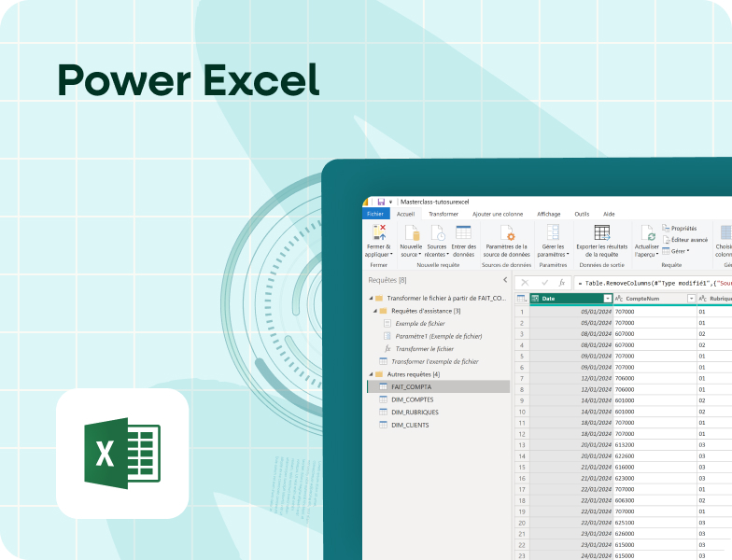Click the Date column type icon
Viewport: 732px width, 560px height.
(536, 299)
